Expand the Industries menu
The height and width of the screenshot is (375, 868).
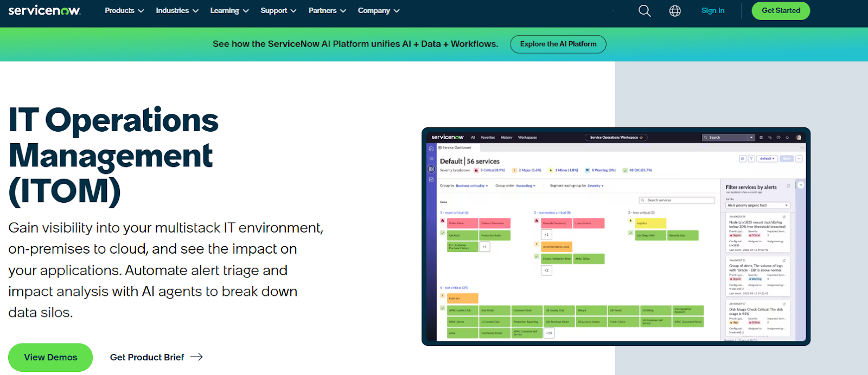tap(177, 10)
